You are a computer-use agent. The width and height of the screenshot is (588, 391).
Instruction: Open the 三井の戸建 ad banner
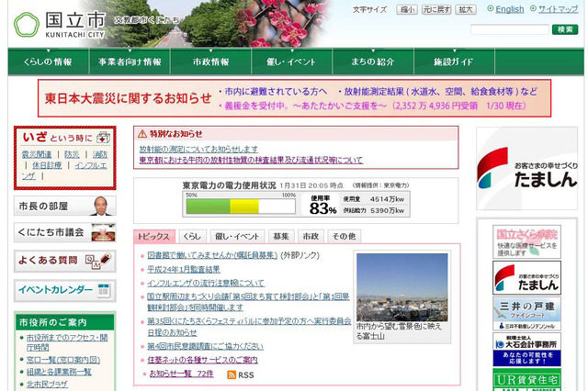(x=526, y=314)
